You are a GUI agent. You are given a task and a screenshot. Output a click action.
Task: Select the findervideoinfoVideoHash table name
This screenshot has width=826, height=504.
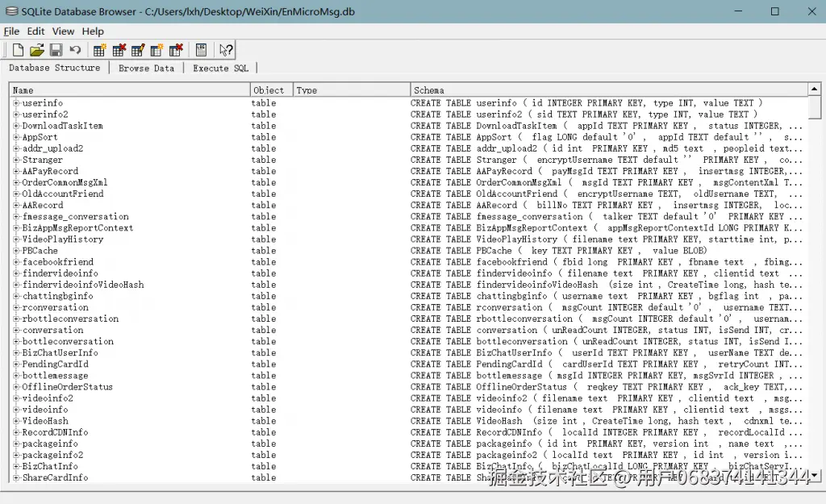click(83, 285)
